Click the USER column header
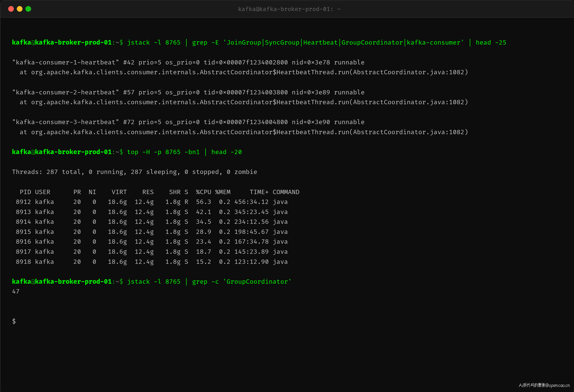Image resolution: width=574 pixels, height=392 pixels. coord(43,192)
